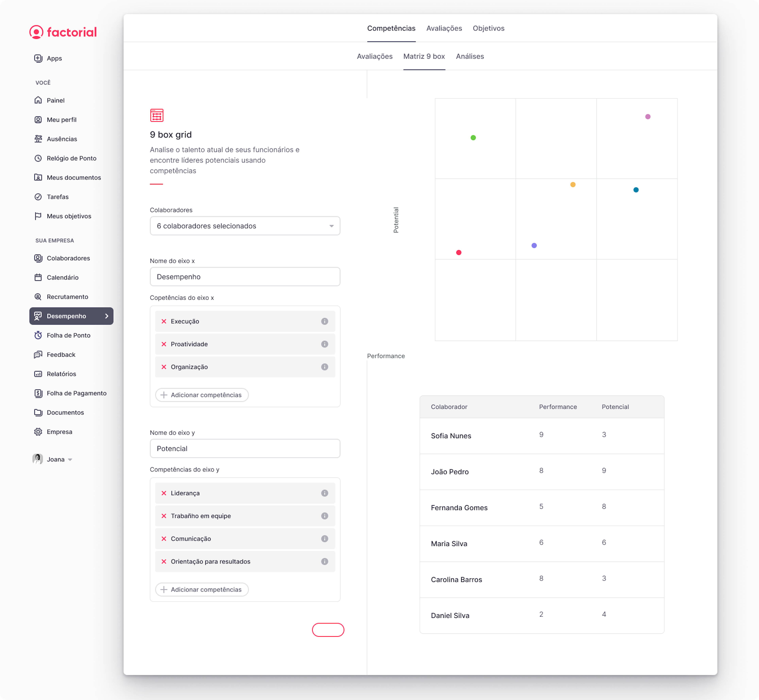Viewport: 759px width, 700px height.
Task: Show info for Liderança
Action: pyautogui.click(x=325, y=494)
